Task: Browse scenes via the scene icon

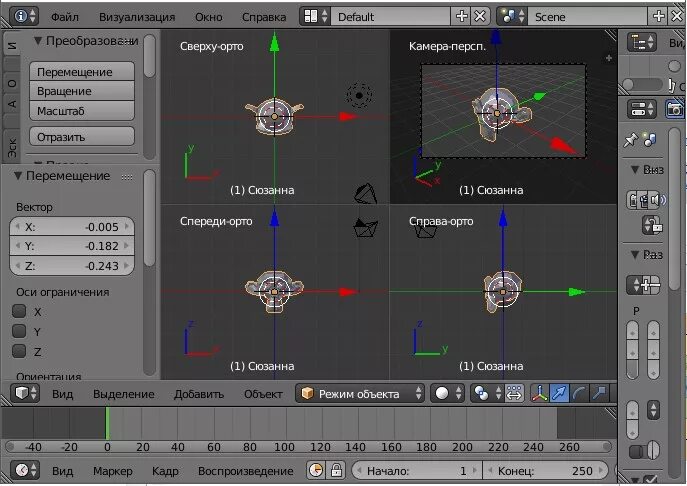Action: pyautogui.click(x=512, y=17)
